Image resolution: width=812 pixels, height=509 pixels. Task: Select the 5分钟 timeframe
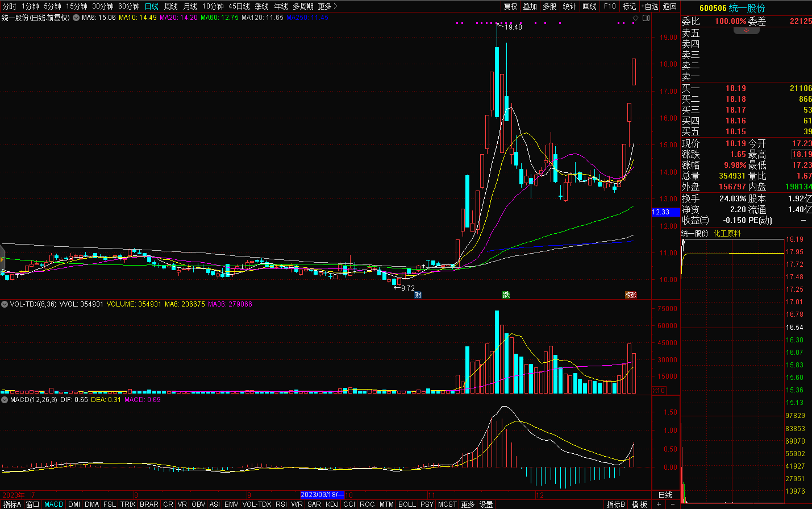pos(52,6)
